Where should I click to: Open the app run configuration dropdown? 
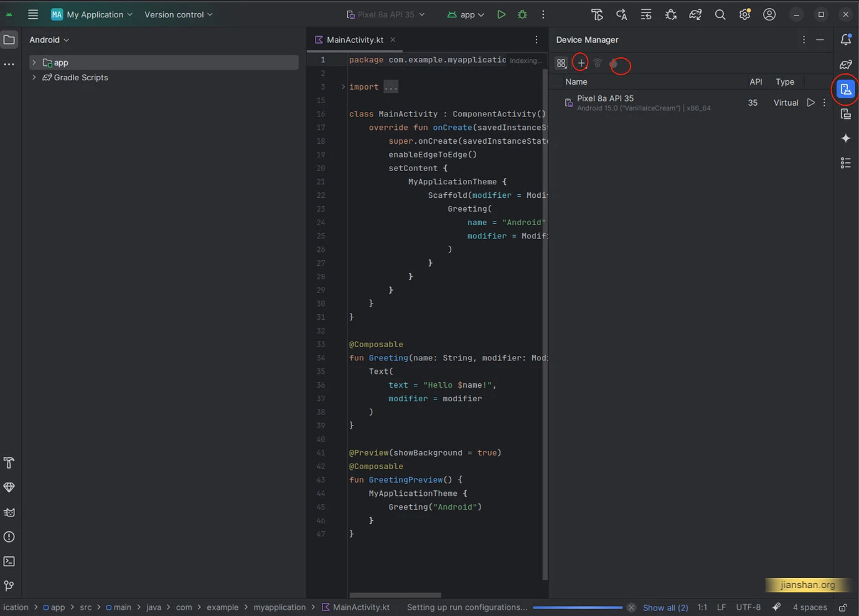coord(466,14)
